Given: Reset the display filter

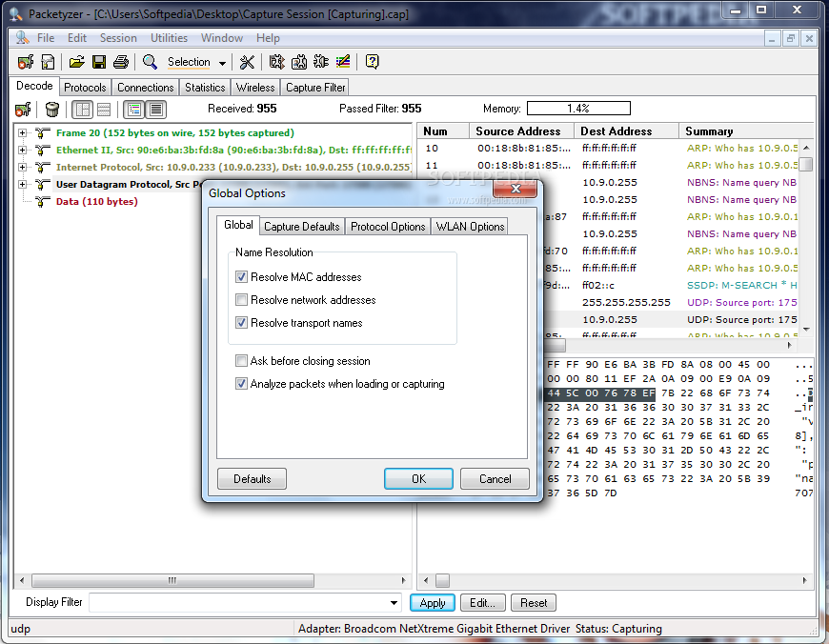Looking at the screenshot, I should [x=534, y=603].
